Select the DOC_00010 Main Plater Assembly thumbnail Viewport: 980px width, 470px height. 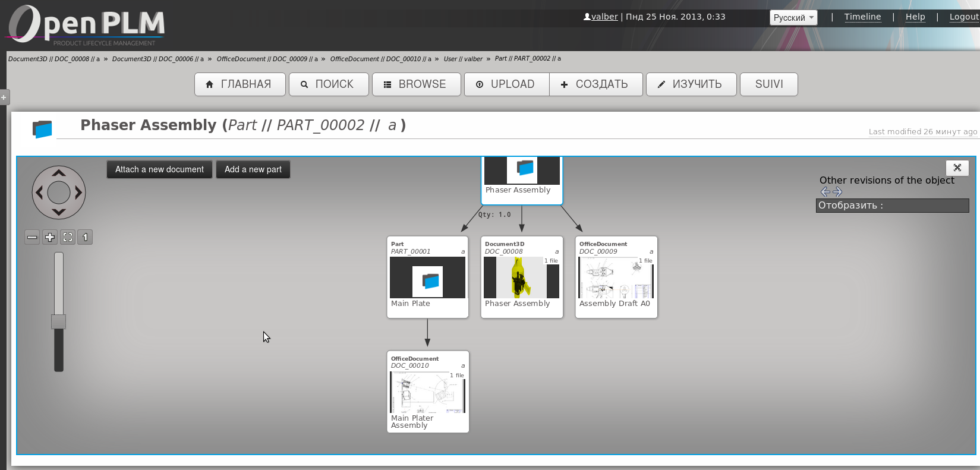(x=427, y=392)
